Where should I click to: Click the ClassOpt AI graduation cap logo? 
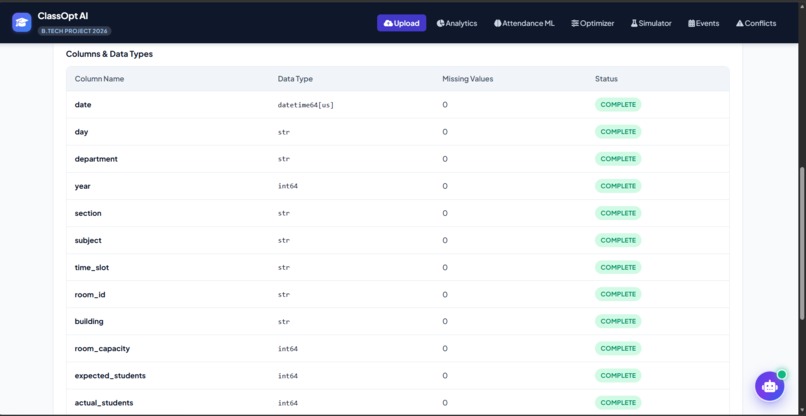click(22, 23)
